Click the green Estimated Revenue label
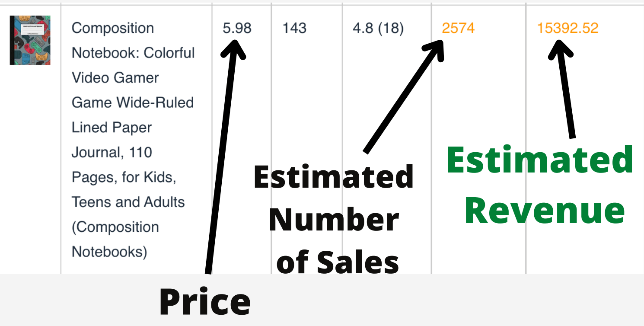Screen dimensions: 644x326 click(540, 185)
